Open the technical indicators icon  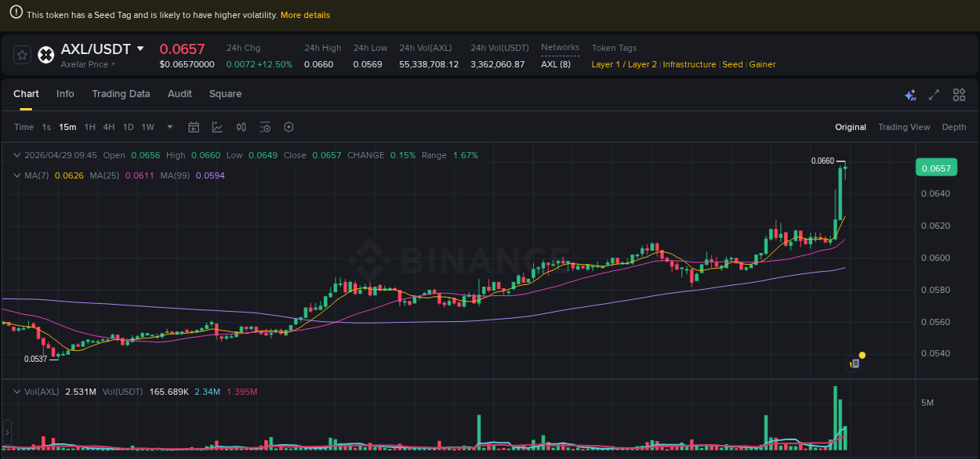[x=216, y=126]
